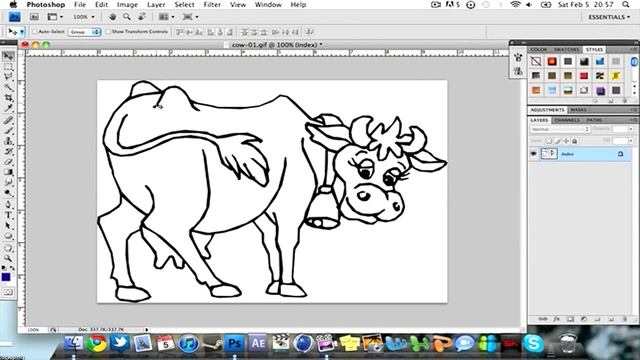Click the Hand tool in application bar
640x360 pixels.
pos(113,17)
